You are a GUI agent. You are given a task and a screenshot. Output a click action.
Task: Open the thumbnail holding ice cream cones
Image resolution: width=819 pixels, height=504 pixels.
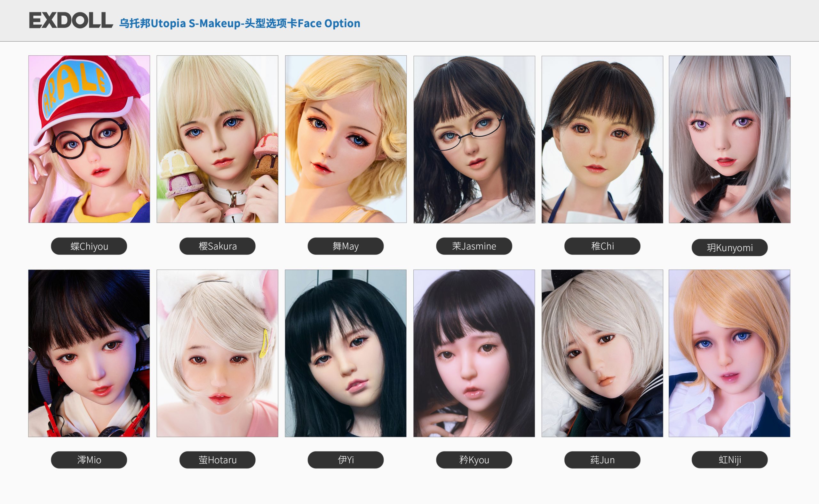point(217,139)
